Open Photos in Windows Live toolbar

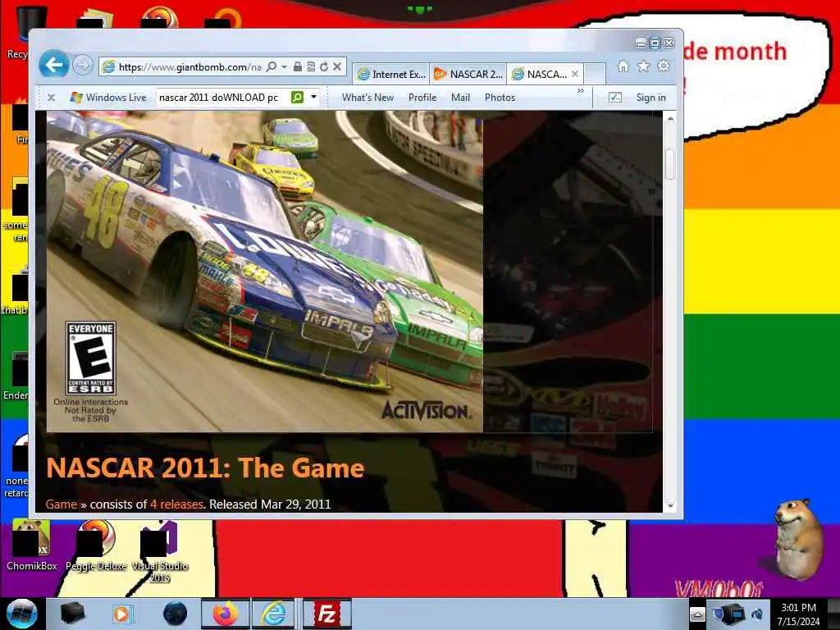(x=500, y=98)
